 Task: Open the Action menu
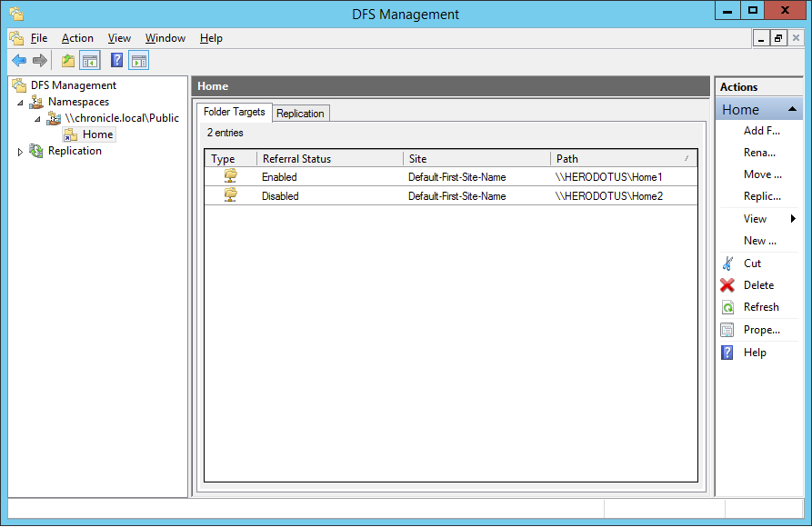click(x=77, y=38)
